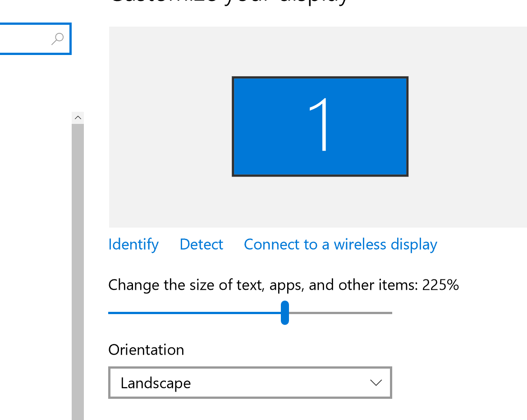
Task: Click Identify to show display numbers
Action: tap(133, 244)
